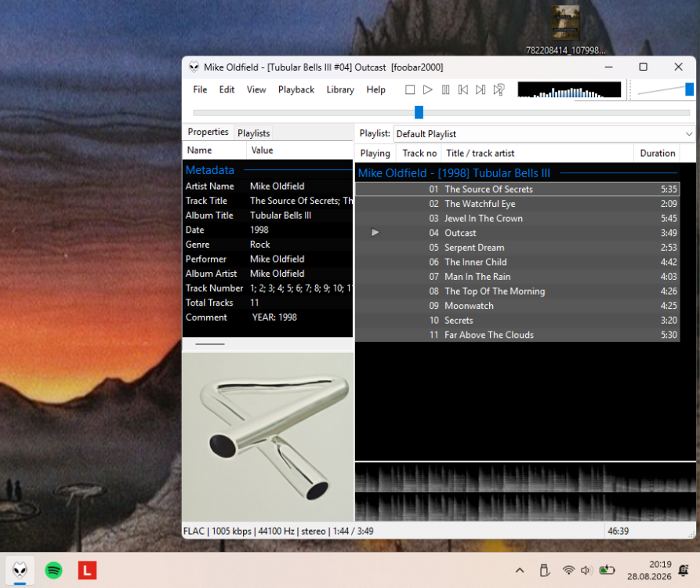The height and width of the screenshot is (588, 700).
Task: Open the Spotify taskbar icon
Action: (x=53, y=570)
